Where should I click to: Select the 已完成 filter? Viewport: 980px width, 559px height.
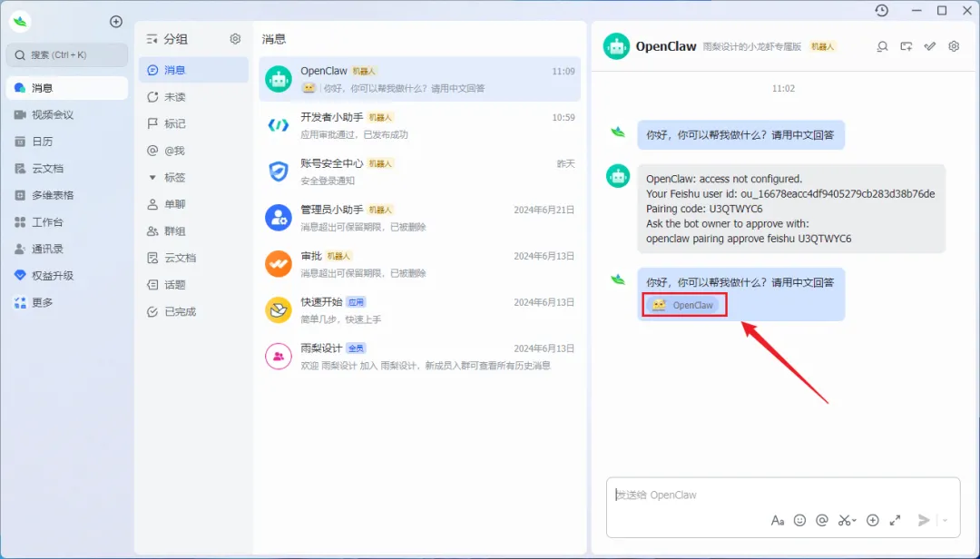tap(194, 311)
